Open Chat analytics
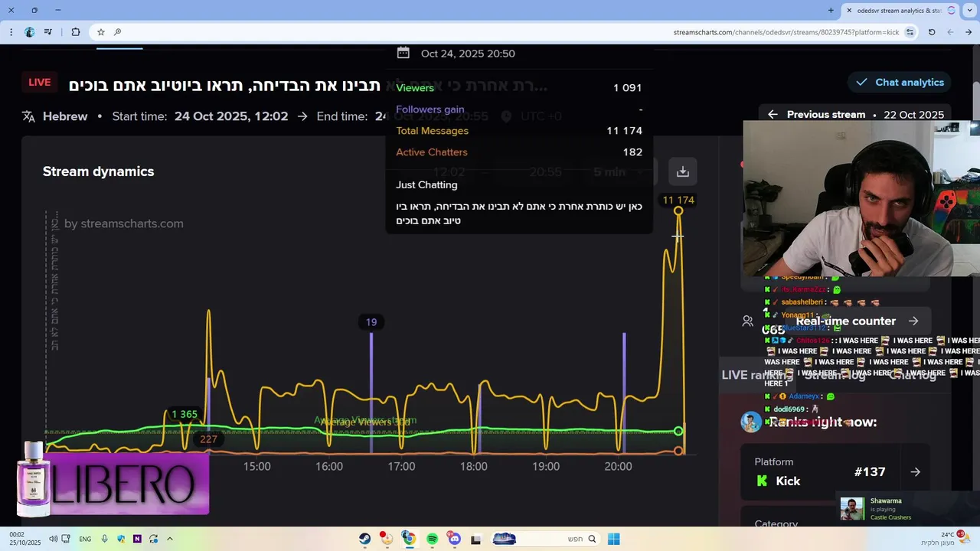The width and height of the screenshot is (980, 551). (900, 82)
